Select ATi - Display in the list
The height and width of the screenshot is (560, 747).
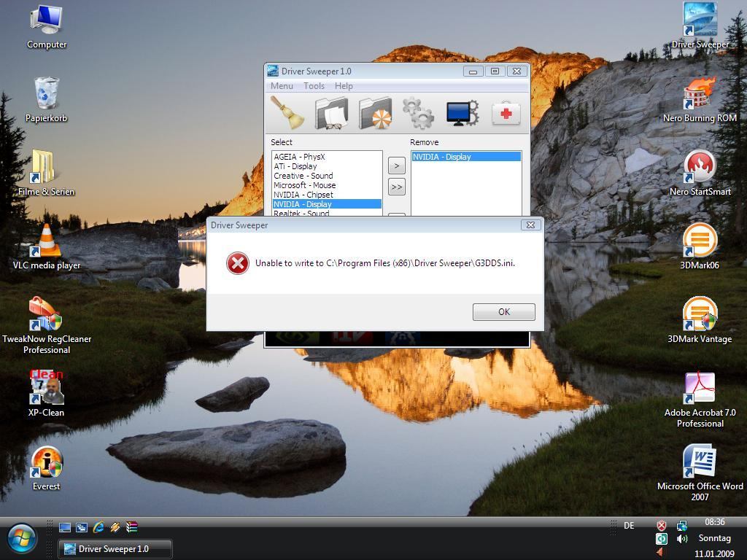(327, 166)
